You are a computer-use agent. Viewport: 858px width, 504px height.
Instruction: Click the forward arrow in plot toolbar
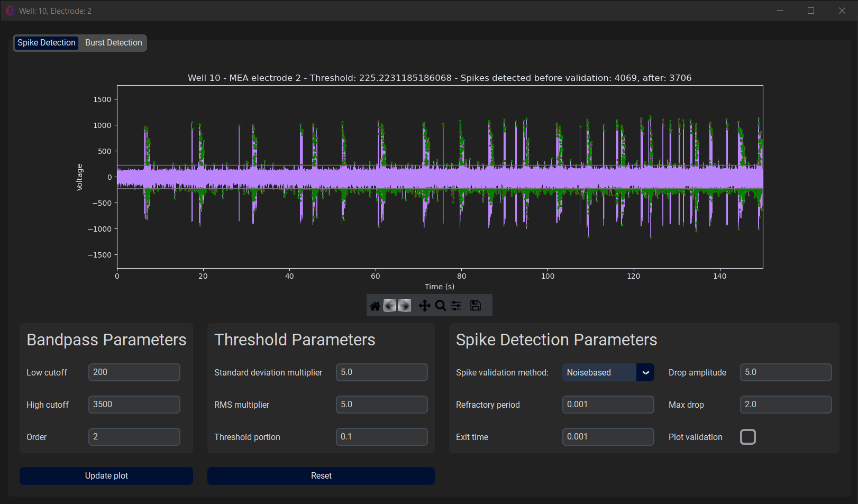(x=405, y=306)
